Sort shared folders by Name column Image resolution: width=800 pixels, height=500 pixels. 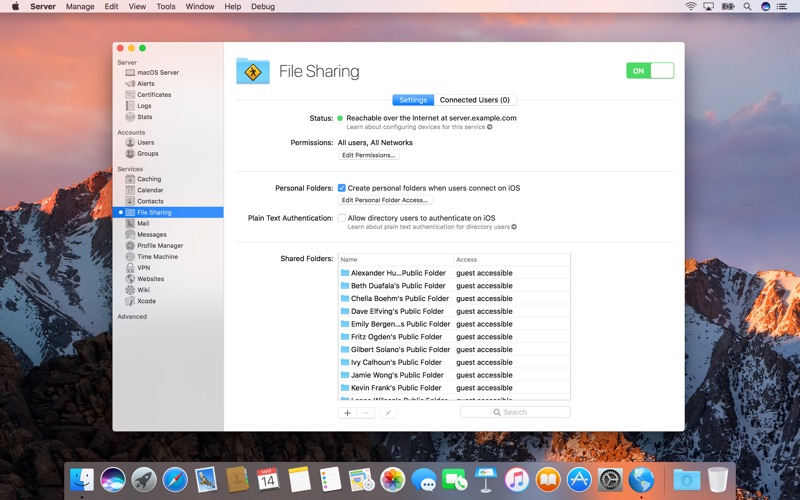(x=396, y=259)
